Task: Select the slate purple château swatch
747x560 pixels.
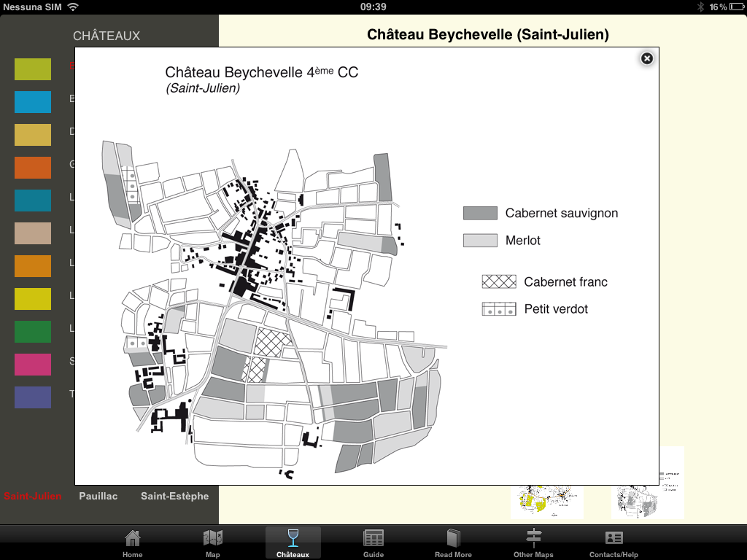Action: [33, 397]
